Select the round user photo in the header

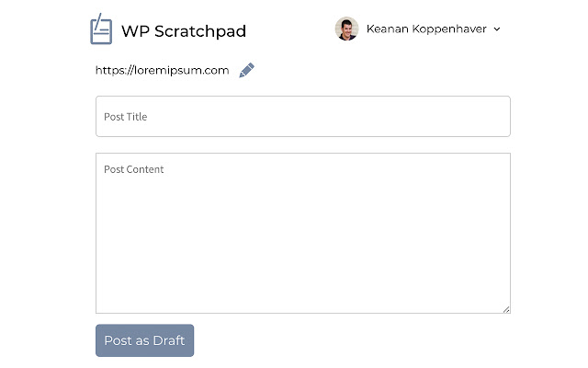pyautogui.click(x=346, y=29)
